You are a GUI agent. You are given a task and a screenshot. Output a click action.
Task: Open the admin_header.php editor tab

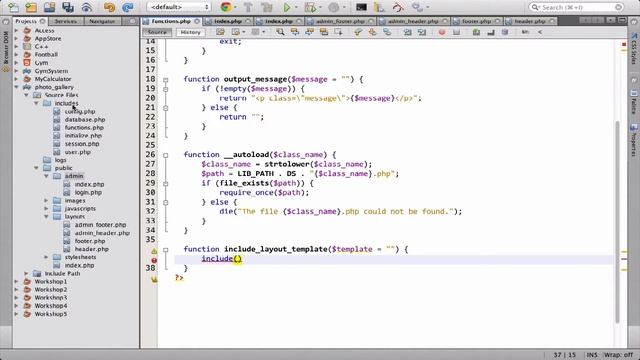413,21
